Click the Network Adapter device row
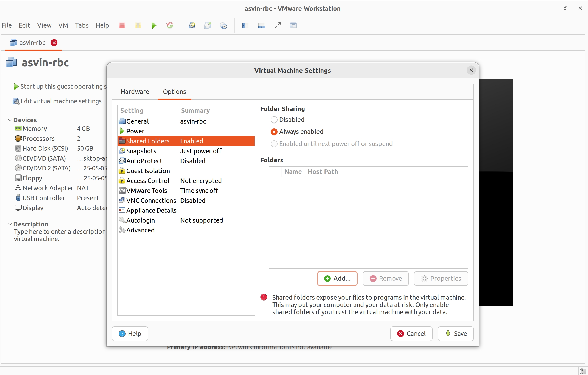The height and width of the screenshot is (375, 588). tap(60, 188)
